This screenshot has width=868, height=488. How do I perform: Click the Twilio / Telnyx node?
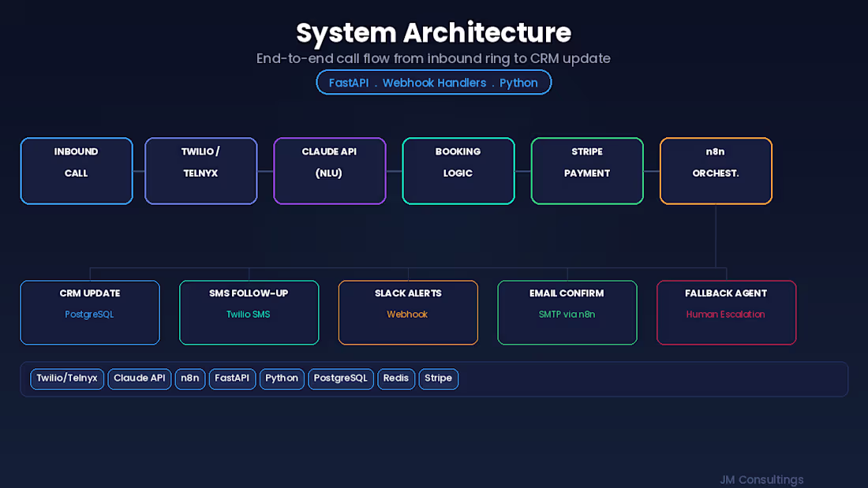[200, 170]
